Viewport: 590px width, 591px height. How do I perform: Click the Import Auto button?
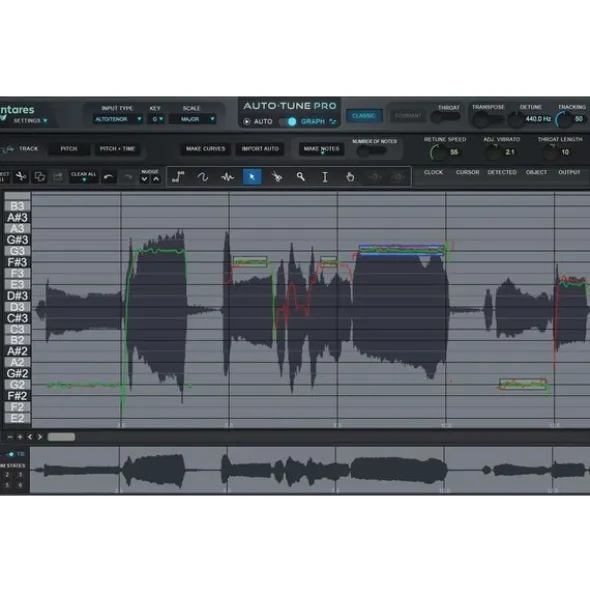coord(260,149)
